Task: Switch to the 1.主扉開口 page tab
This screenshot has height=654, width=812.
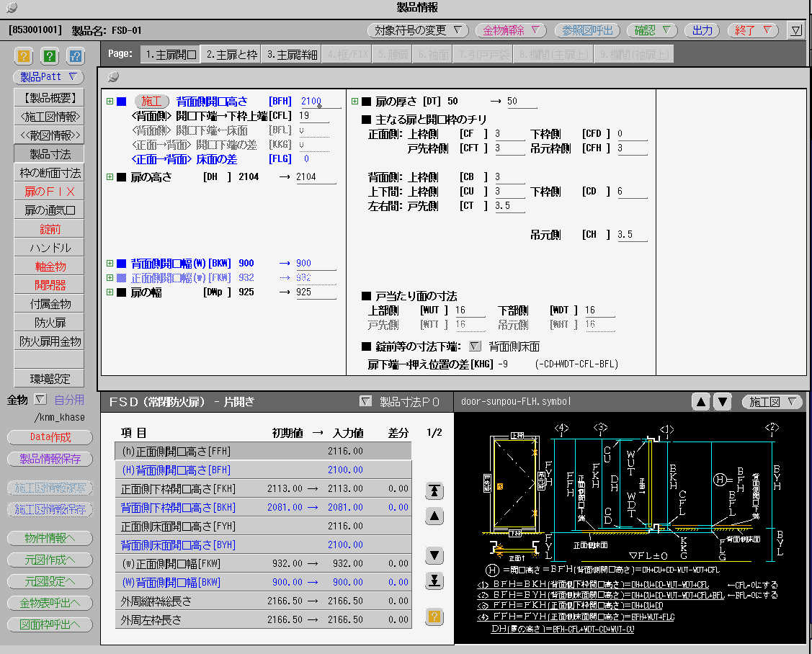Action: click(x=170, y=54)
